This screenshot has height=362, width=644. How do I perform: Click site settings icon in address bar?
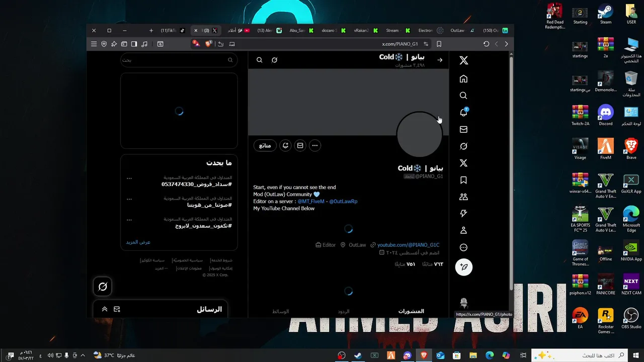click(426, 44)
